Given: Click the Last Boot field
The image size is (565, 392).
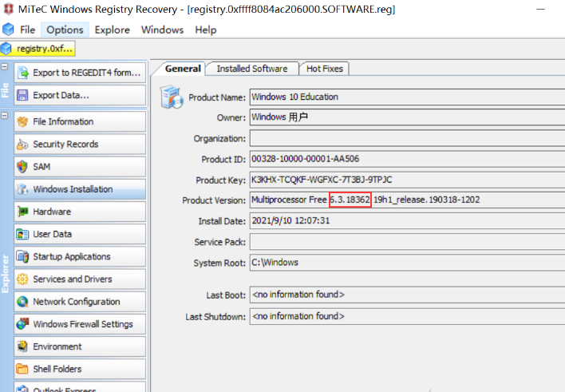Looking at the screenshot, I should coord(407,295).
